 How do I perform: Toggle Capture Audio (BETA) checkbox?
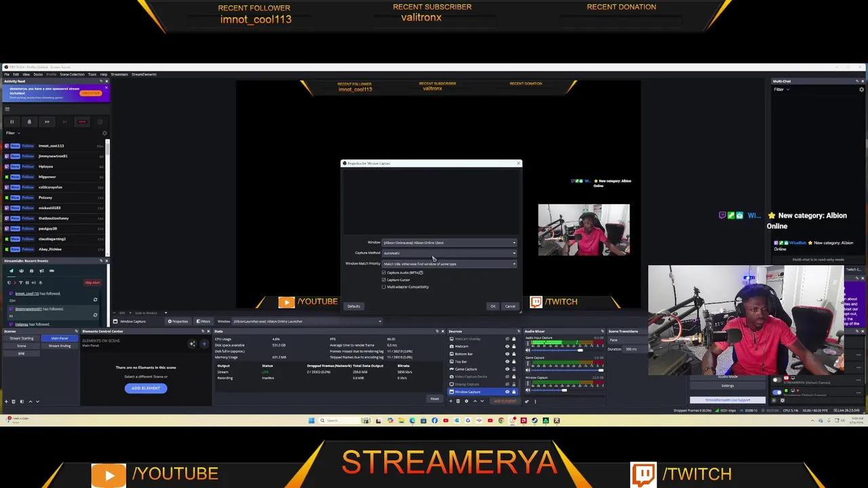coord(384,272)
